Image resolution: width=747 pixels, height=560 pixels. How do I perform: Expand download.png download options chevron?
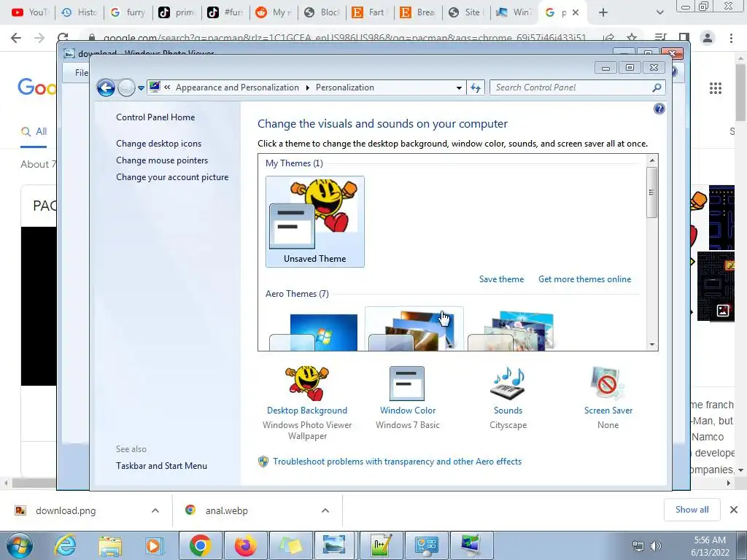155,510
